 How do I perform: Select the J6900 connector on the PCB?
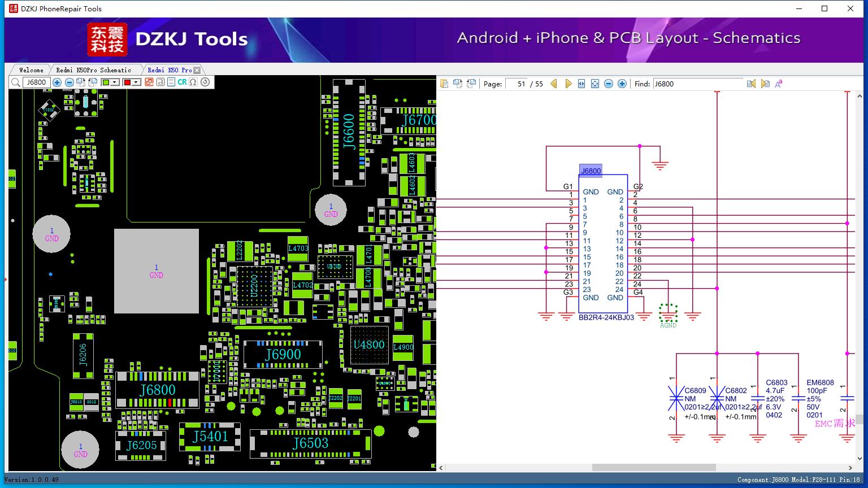[283, 354]
